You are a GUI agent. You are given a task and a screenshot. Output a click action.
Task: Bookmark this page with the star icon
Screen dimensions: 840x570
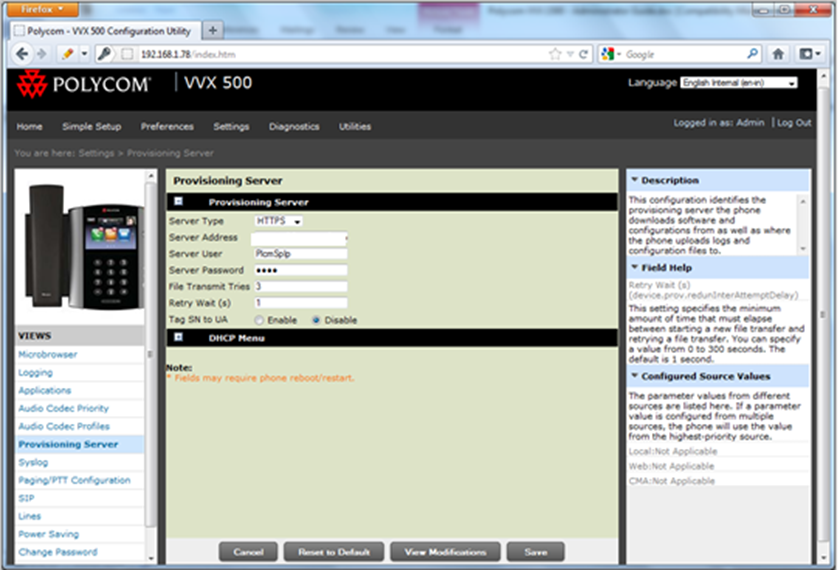tap(555, 54)
